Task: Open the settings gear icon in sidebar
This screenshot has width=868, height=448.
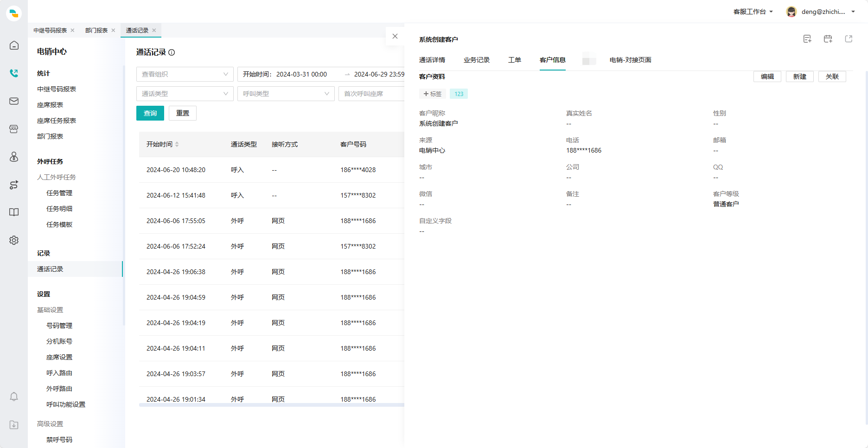Action: point(14,240)
